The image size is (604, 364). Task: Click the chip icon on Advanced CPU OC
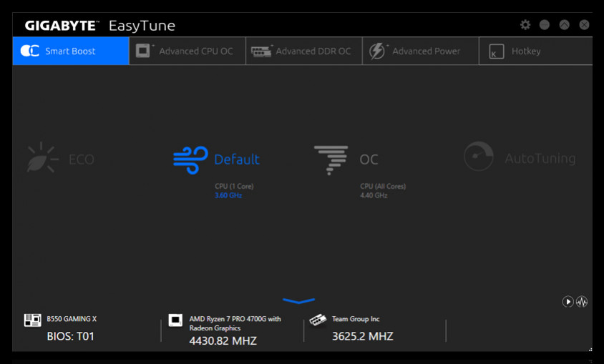tap(143, 51)
